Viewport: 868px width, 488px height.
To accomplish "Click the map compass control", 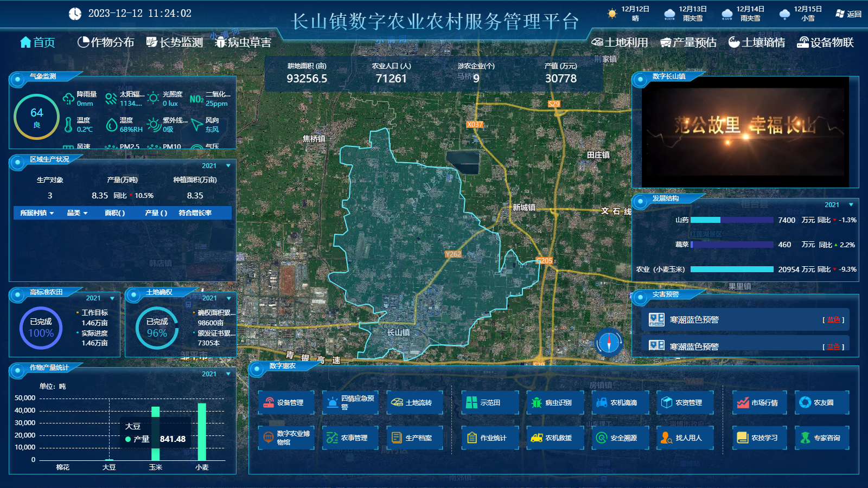I will pos(609,343).
